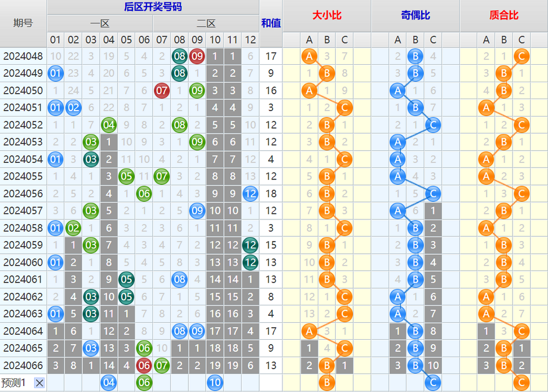Click green ball 09 in row 2024050
The width and height of the screenshot is (548, 392).
click(197, 90)
